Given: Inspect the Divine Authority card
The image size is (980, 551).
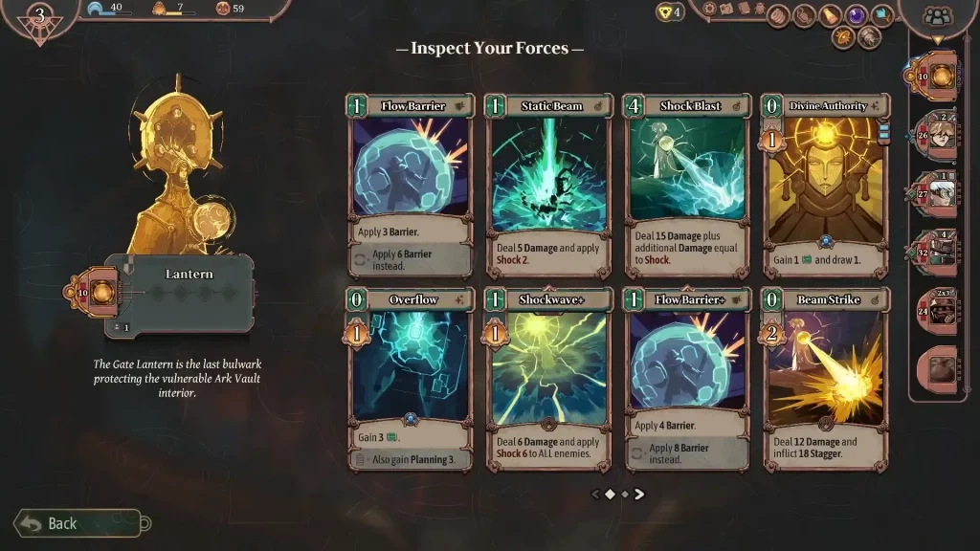Looking at the screenshot, I should coord(826,187).
